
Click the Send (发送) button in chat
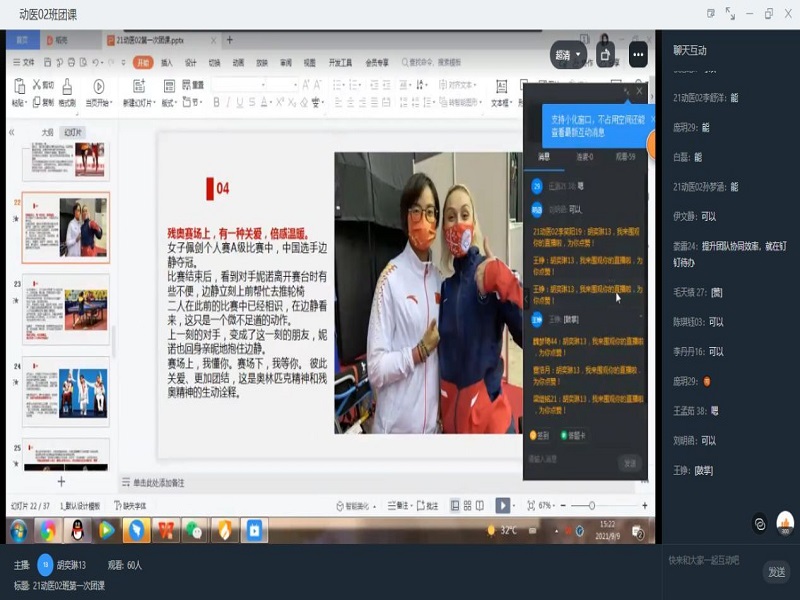click(x=776, y=571)
